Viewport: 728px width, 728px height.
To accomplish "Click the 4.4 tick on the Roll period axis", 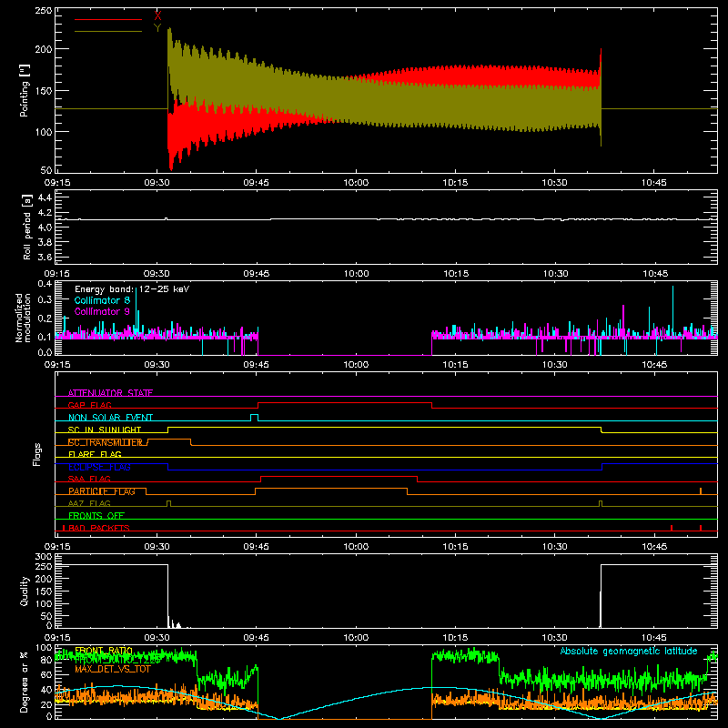I will pyautogui.click(x=45, y=197).
